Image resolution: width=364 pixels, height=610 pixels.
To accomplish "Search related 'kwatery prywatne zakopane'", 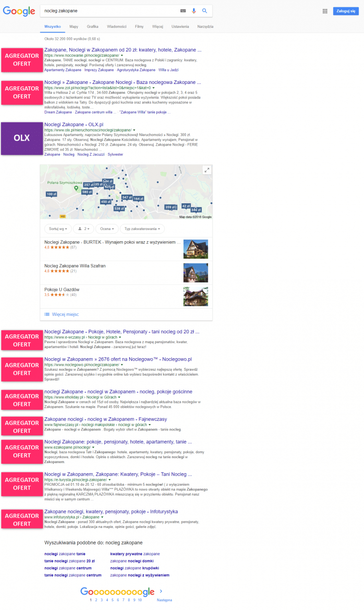I will 135,554.
